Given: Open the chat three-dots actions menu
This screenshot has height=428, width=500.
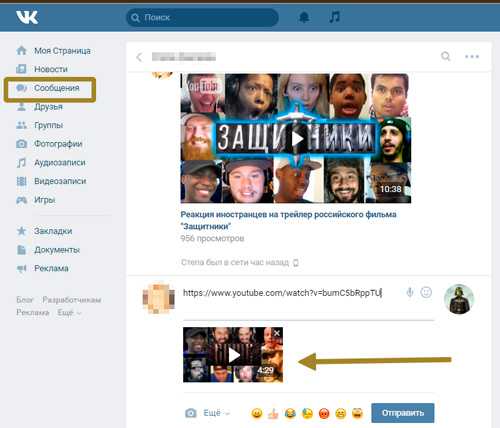Looking at the screenshot, I should tap(472, 56).
